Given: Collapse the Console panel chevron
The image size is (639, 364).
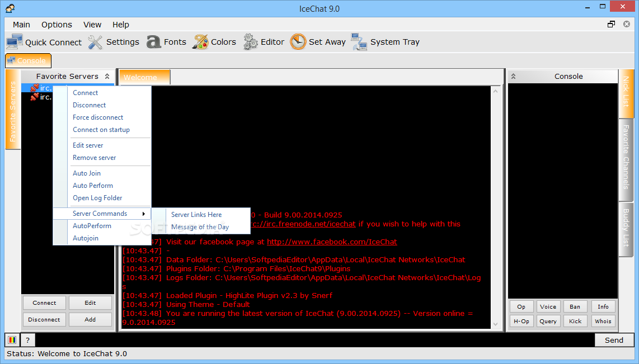Looking at the screenshot, I should [x=514, y=76].
